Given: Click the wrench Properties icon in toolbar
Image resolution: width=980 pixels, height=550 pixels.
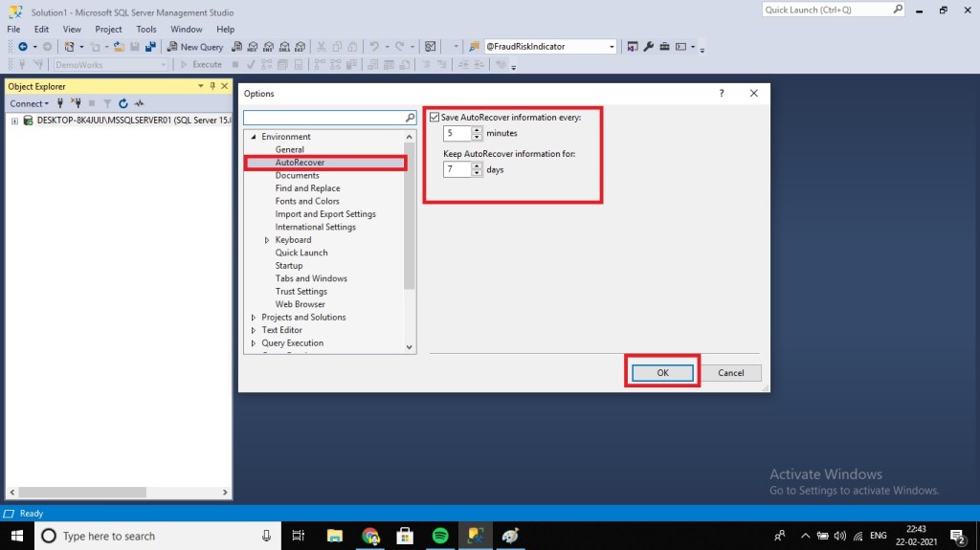Looking at the screenshot, I should click(648, 46).
